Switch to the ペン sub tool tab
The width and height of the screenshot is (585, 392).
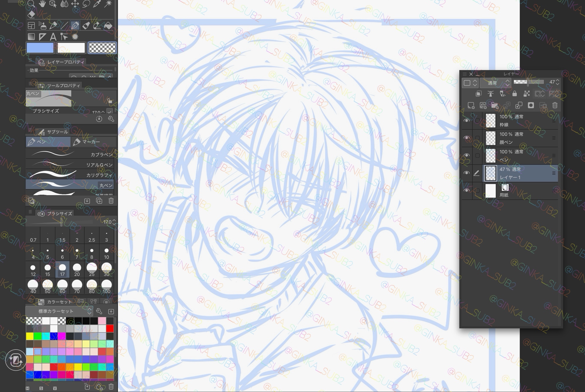click(48, 142)
